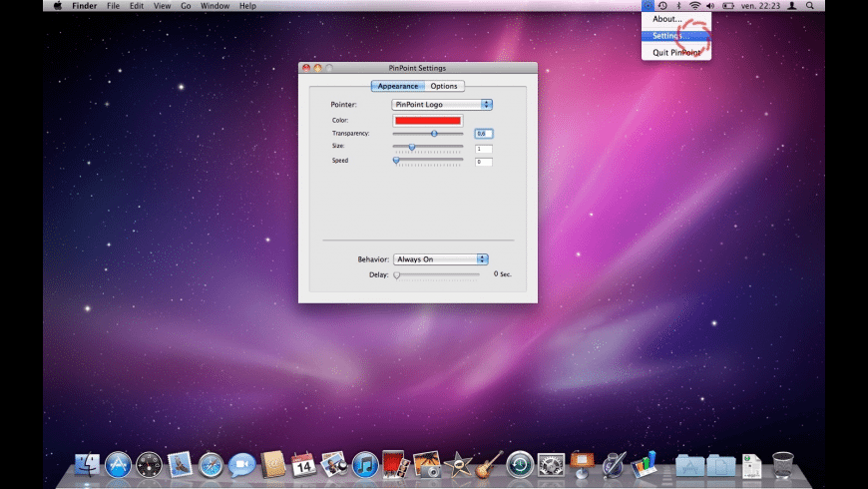The height and width of the screenshot is (489, 868).
Task: Switch to the Appearance tab
Action: [x=397, y=86]
